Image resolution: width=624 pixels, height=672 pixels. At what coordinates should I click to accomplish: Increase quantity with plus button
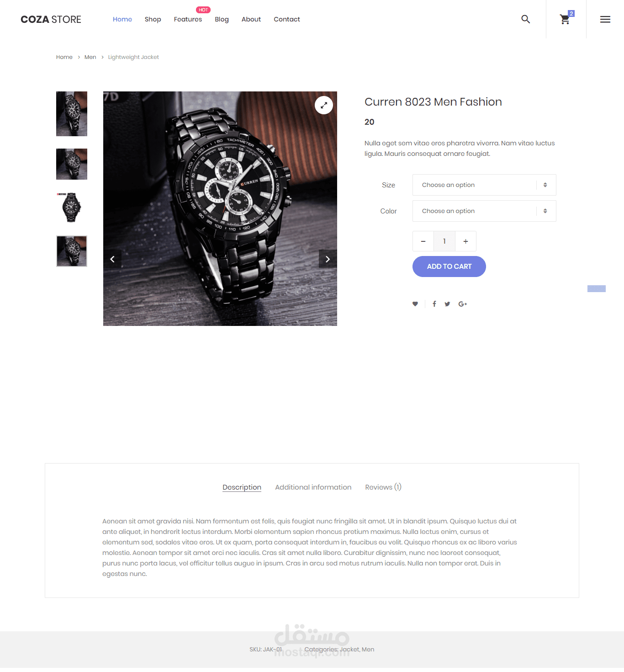tap(465, 241)
